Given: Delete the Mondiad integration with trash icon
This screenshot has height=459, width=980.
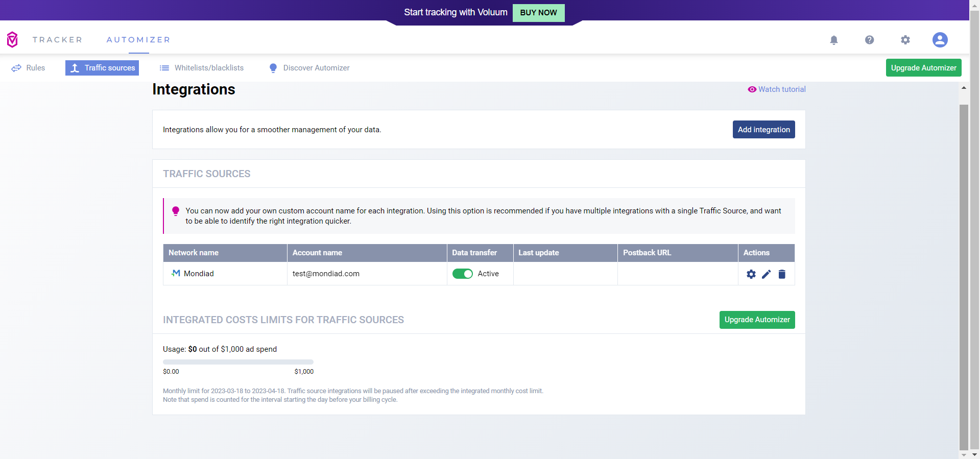Looking at the screenshot, I should (781, 274).
